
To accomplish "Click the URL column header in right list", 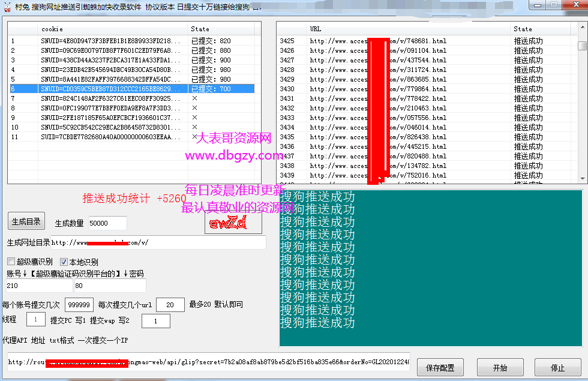I will (408, 29).
